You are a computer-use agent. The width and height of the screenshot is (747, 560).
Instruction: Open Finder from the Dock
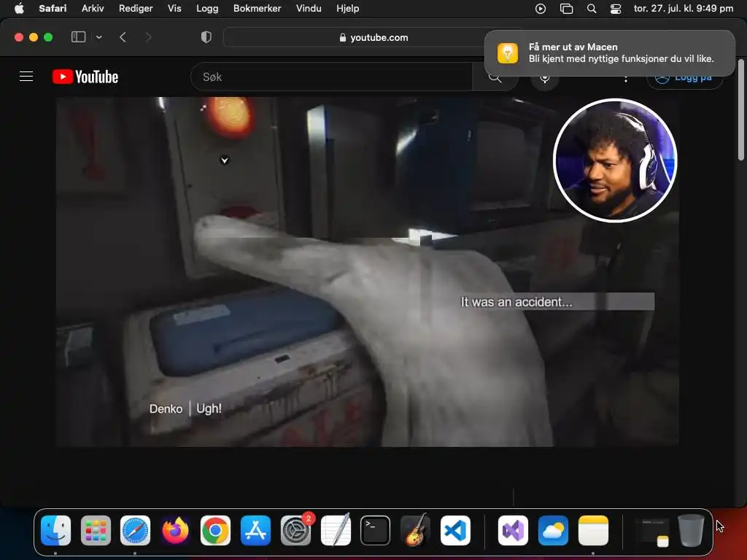(x=55, y=531)
